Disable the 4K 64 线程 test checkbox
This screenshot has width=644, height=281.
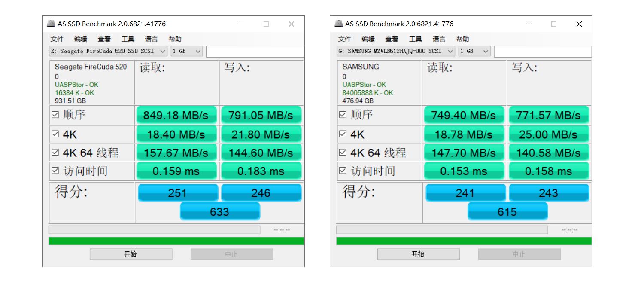point(55,153)
